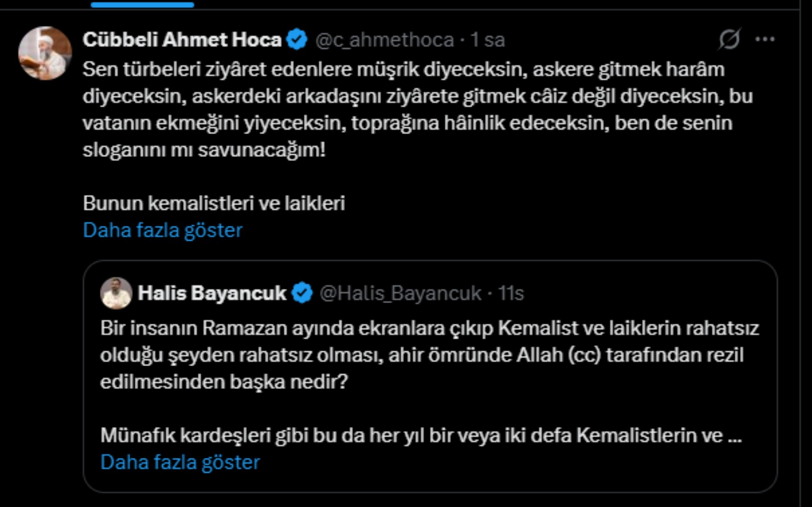Open the three-dot more options menu

tap(765, 39)
